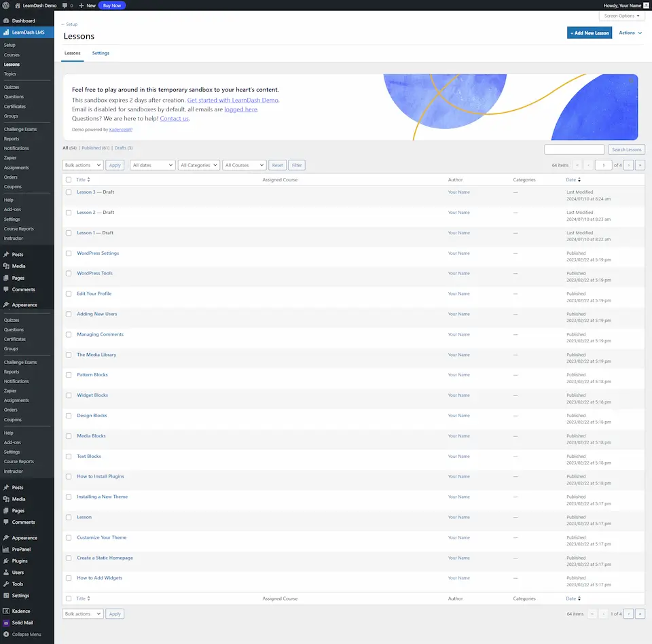The height and width of the screenshot is (644, 652).
Task: Open the All Categories filter dropdown
Action: (199, 165)
